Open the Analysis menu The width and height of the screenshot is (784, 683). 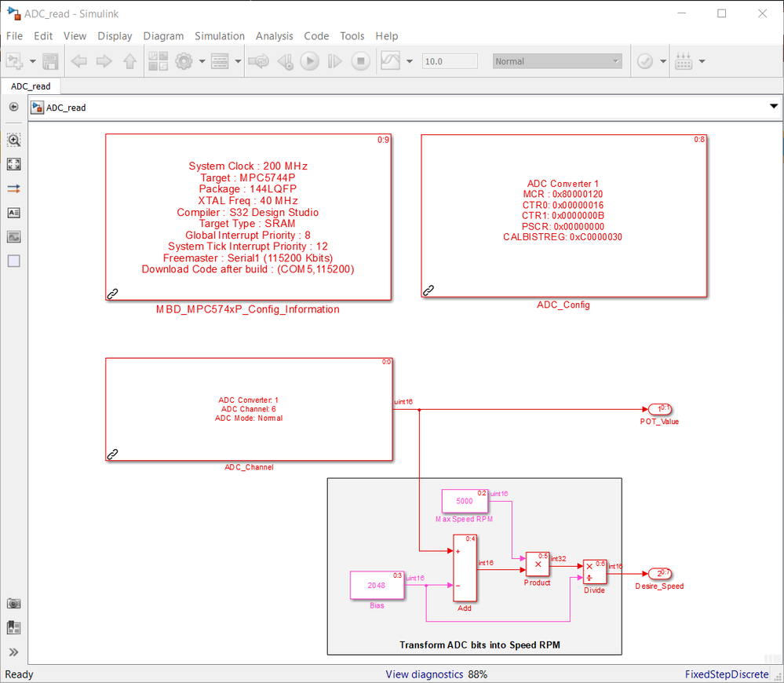click(x=274, y=36)
